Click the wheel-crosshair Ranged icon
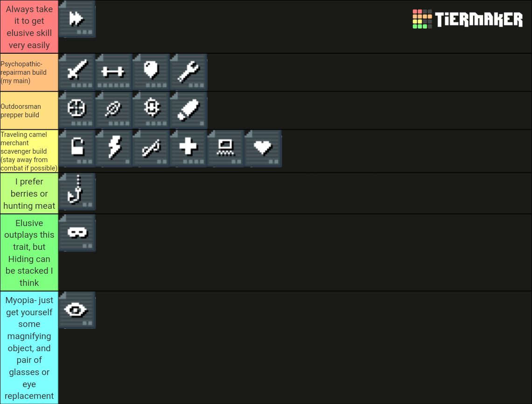 [77, 110]
